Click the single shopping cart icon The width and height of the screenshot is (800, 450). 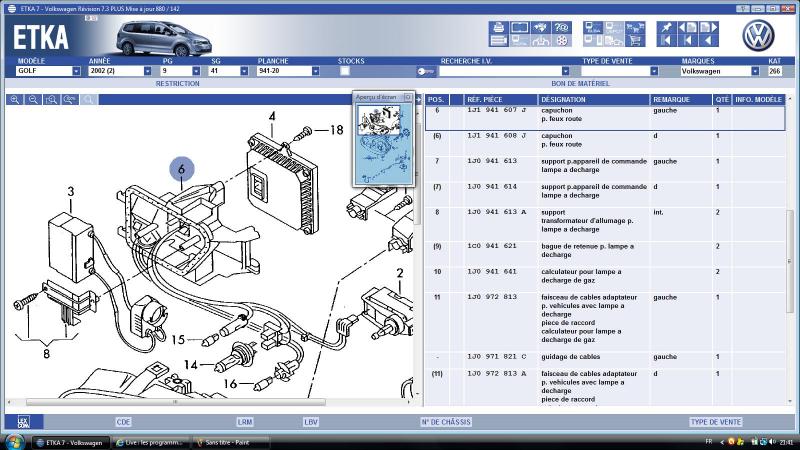[635, 40]
